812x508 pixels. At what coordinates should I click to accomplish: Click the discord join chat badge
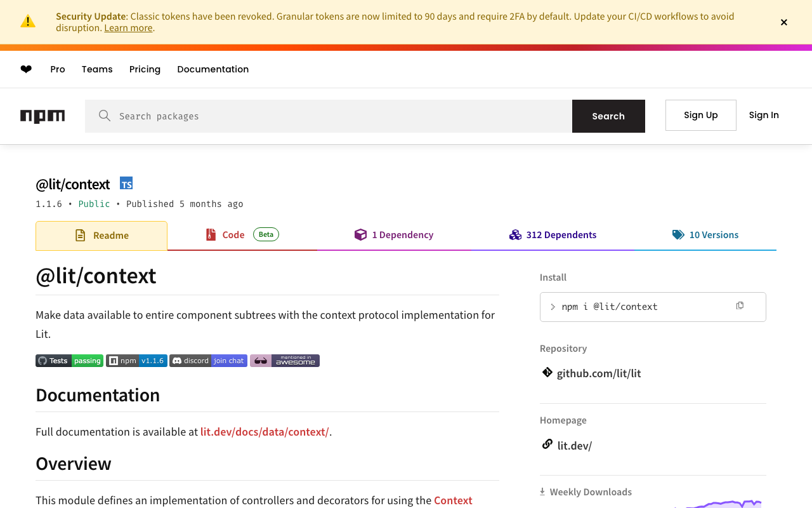click(208, 361)
